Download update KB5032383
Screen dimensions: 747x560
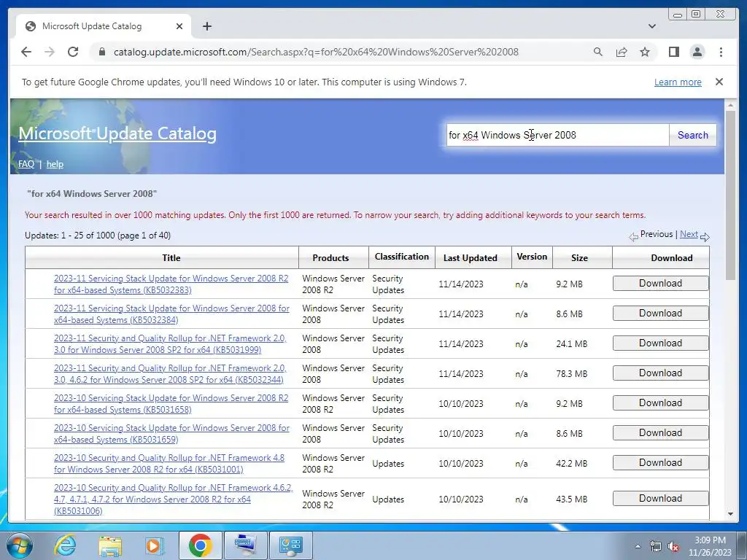tap(660, 284)
